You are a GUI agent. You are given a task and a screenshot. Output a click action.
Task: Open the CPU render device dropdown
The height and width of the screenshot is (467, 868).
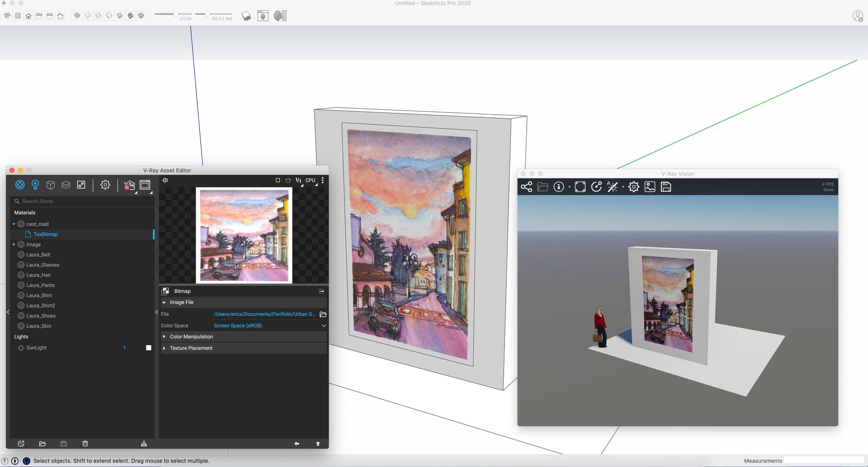(311, 181)
